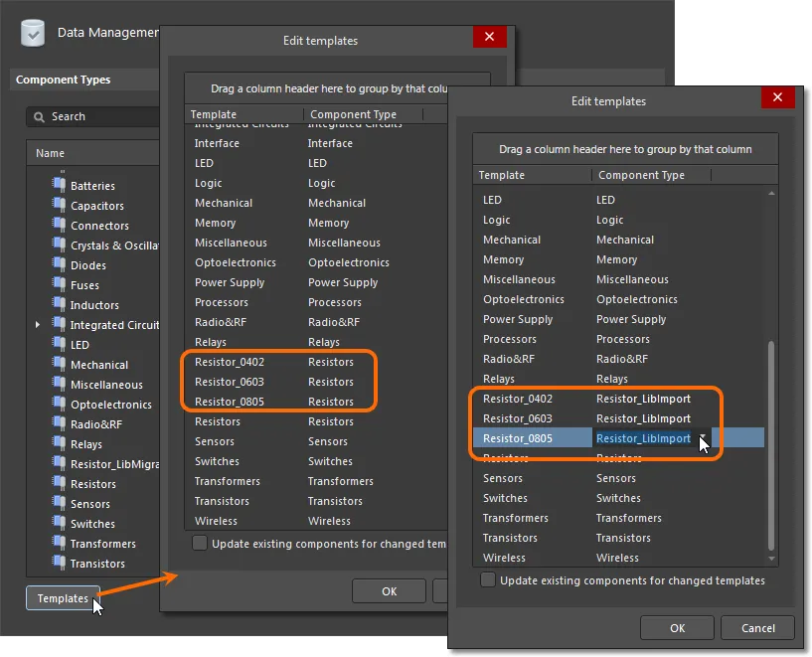812x657 pixels.
Task: Click the Data Management header icon
Action: 33,32
